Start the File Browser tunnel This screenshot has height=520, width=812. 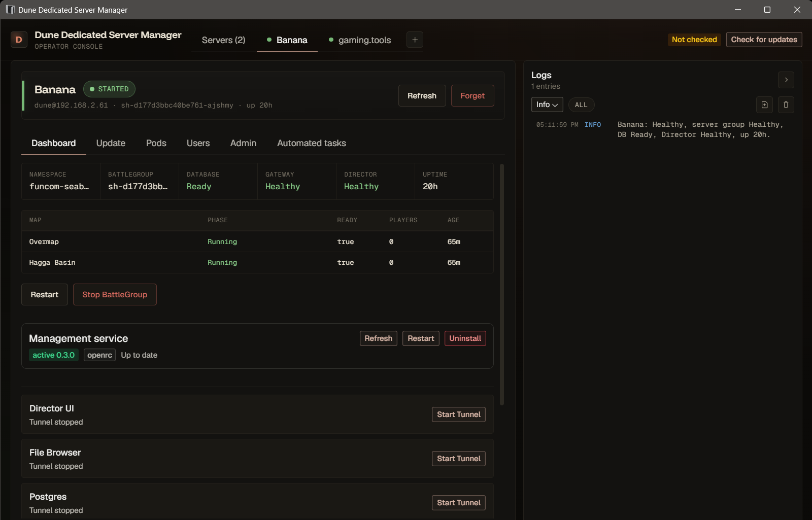coord(459,459)
